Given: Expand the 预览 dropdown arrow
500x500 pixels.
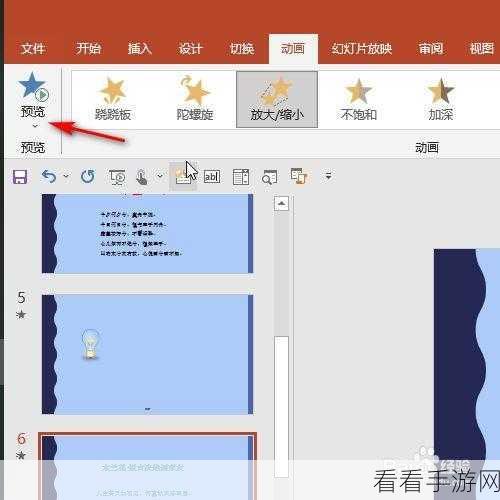Looking at the screenshot, I should tap(35, 126).
